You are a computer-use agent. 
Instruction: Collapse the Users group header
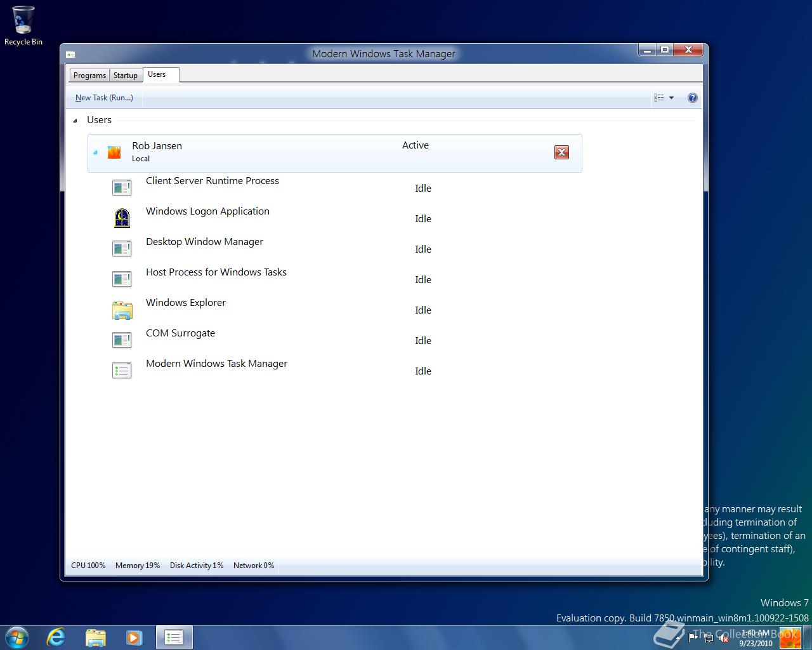[x=75, y=120]
